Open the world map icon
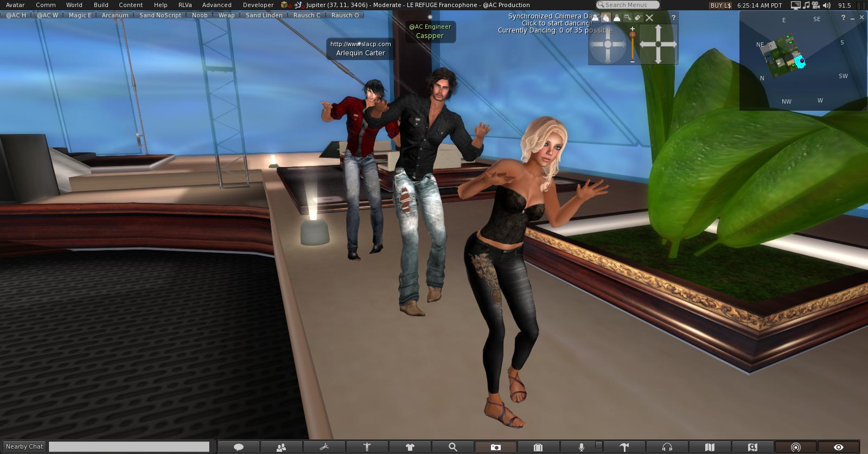This screenshot has width=868, height=454. [710, 447]
